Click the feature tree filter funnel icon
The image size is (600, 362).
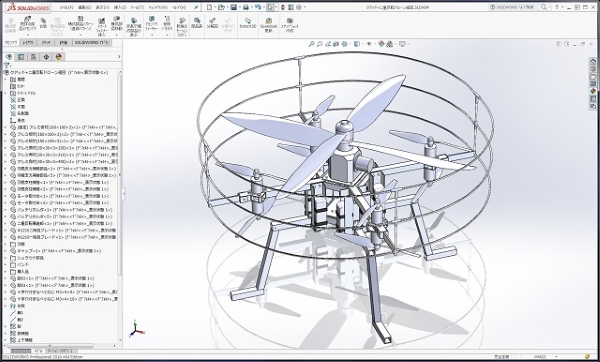point(7,65)
